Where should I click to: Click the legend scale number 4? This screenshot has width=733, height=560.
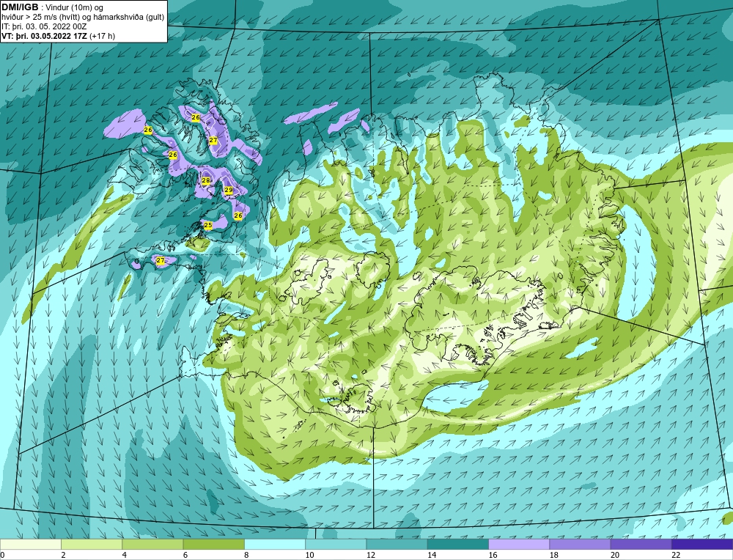pyautogui.click(x=125, y=556)
